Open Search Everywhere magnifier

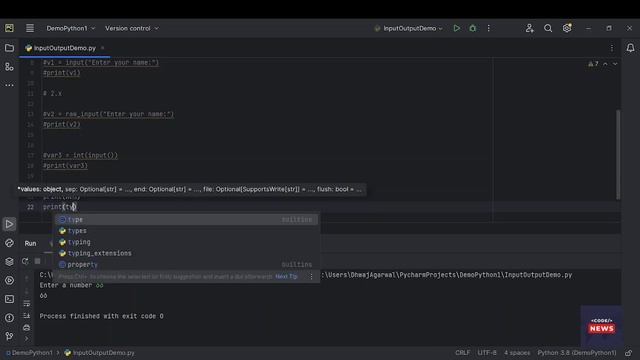[548, 28]
